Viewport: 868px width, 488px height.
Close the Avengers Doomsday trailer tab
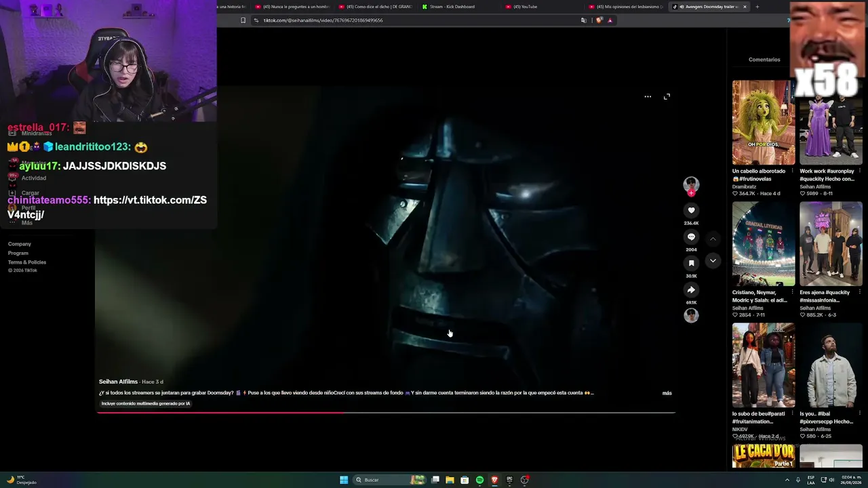pyautogui.click(x=745, y=7)
